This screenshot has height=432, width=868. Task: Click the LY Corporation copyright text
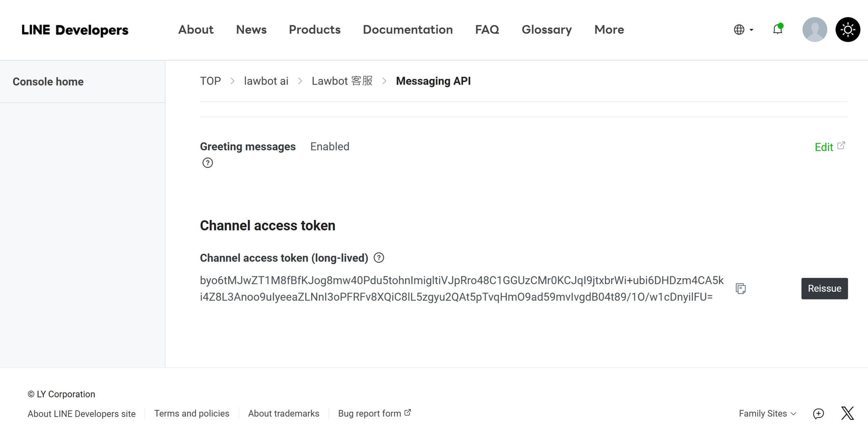61,394
